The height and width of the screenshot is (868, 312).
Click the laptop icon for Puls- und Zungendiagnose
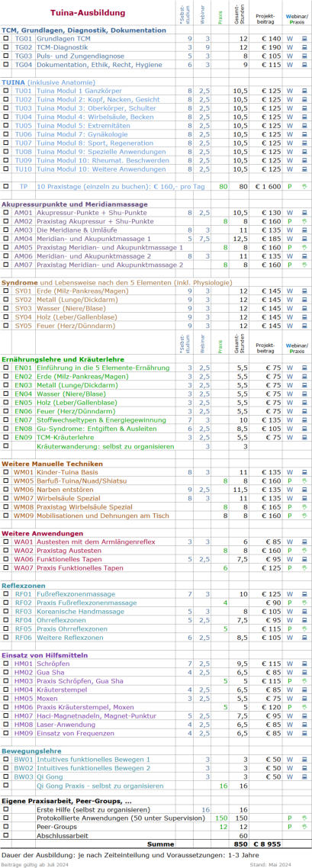click(x=304, y=56)
